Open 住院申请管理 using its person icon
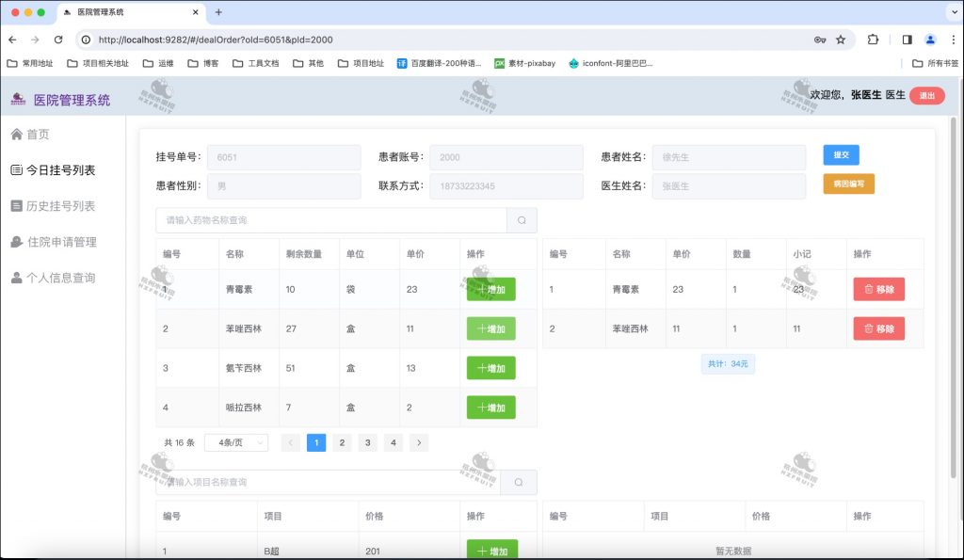Screen dimensions: 964x560 pyautogui.click(x=19, y=241)
